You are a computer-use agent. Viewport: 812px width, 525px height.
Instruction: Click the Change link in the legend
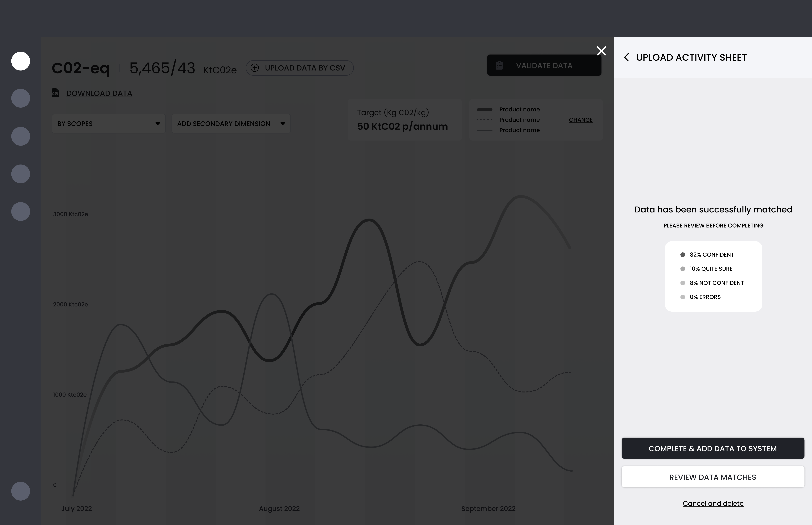click(580, 120)
